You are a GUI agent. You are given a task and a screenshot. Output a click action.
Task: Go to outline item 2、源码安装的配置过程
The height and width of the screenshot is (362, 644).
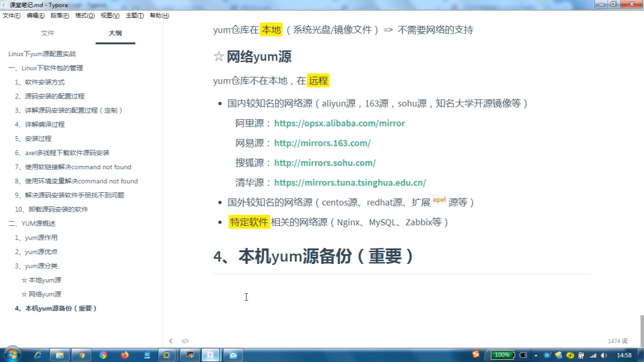coord(50,96)
